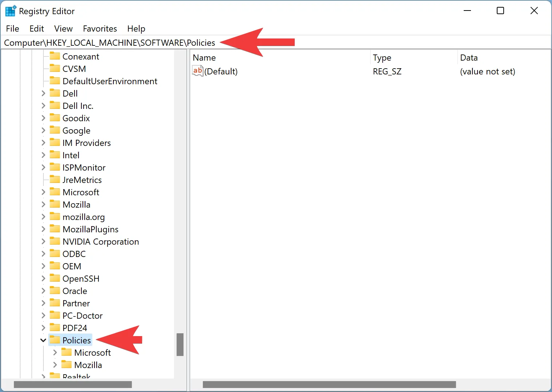Open the View menu

63,29
